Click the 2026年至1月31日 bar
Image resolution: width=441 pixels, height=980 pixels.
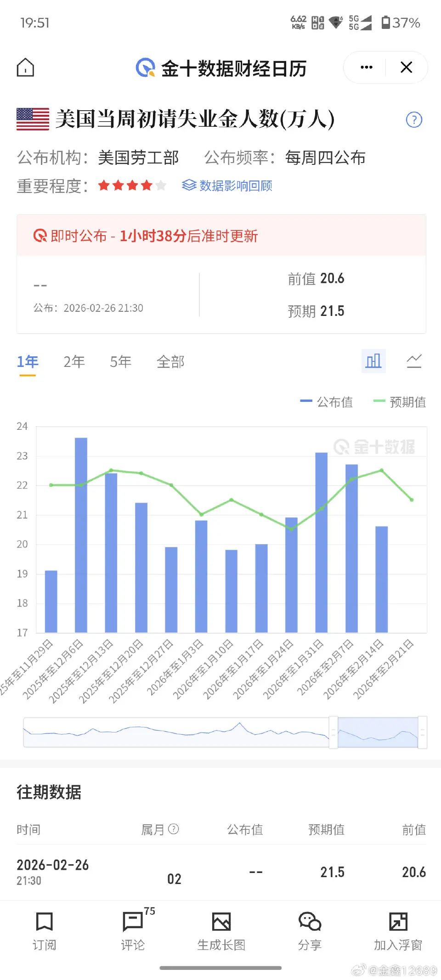click(x=322, y=542)
